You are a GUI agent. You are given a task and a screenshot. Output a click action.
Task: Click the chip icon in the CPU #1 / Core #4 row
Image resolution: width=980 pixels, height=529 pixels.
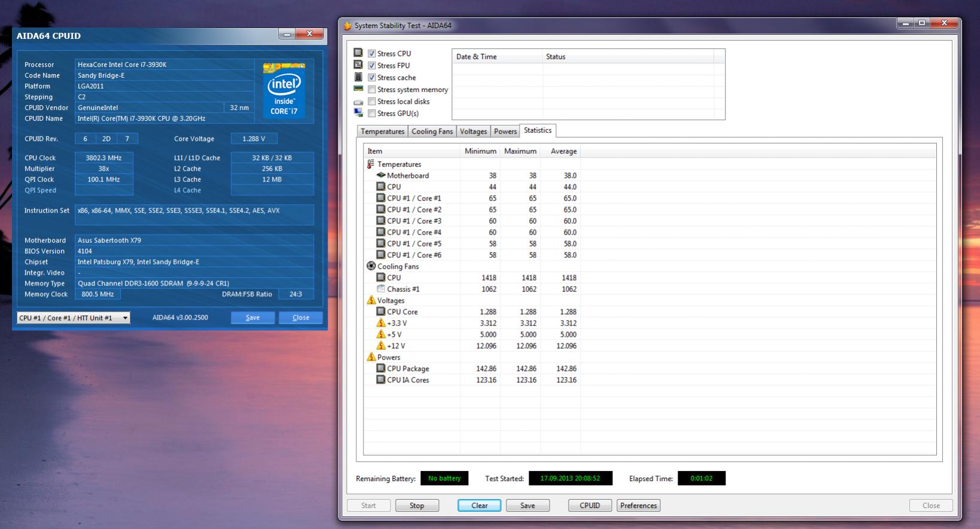point(381,232)
